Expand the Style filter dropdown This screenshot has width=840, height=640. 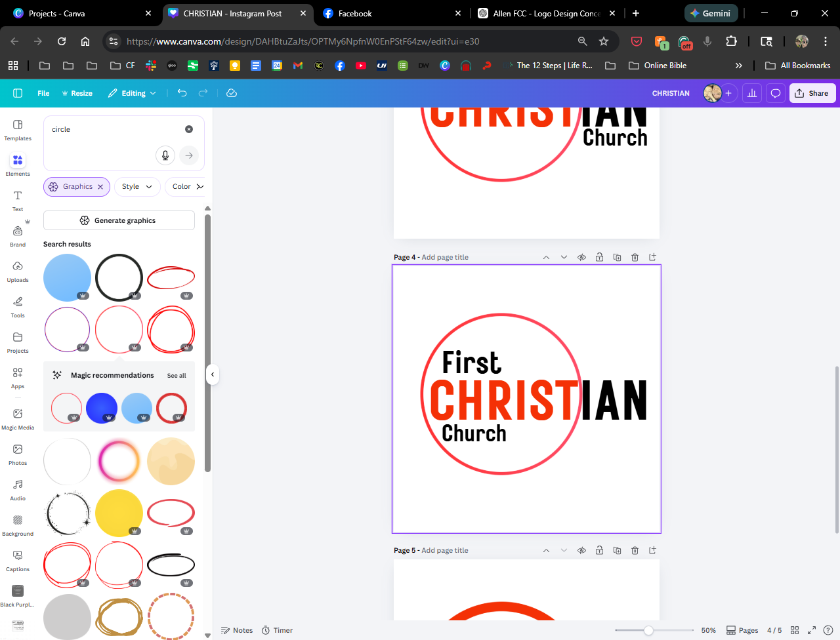[x=137, y=187]
